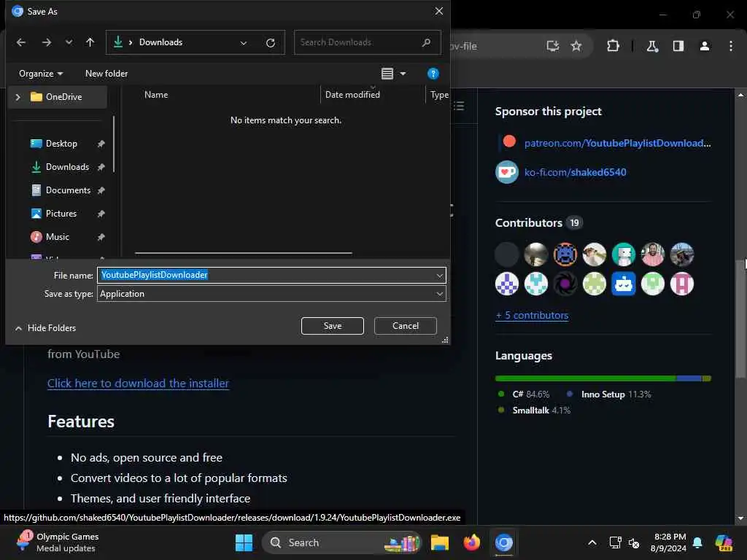Toggle Chrome side panel
The image size is (747, 560).
[x=678, y=46]
